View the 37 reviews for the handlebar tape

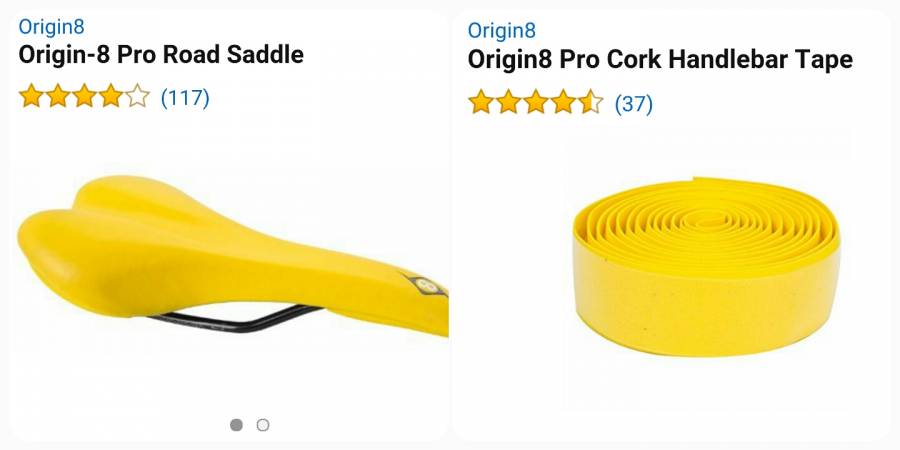click(x=634, y=104)
